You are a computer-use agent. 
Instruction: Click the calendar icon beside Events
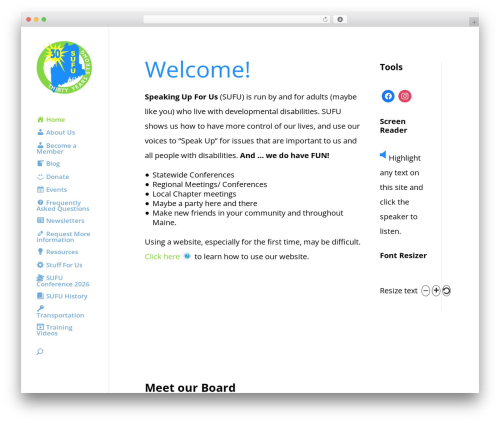pos(40,189)
